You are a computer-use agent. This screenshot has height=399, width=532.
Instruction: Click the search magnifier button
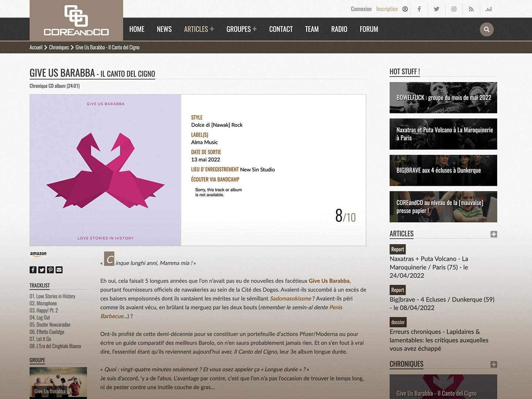(487, 29)
